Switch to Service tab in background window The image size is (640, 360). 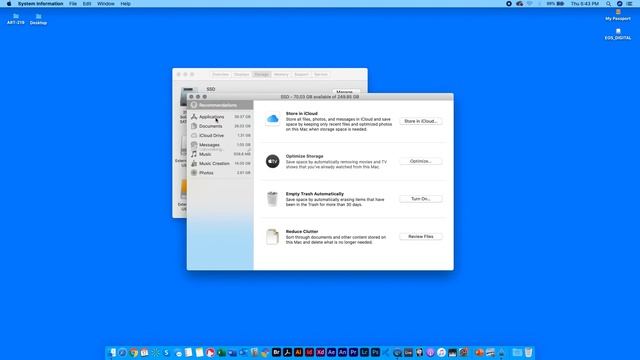(x=321, y=75)
